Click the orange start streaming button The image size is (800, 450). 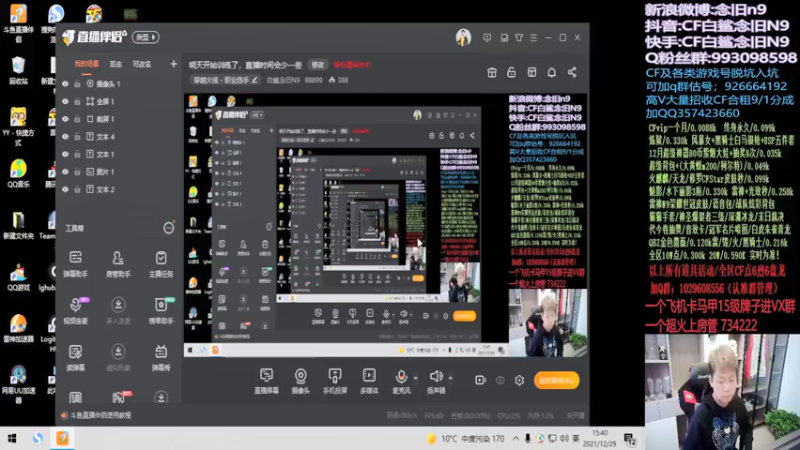tap(556, 380)
